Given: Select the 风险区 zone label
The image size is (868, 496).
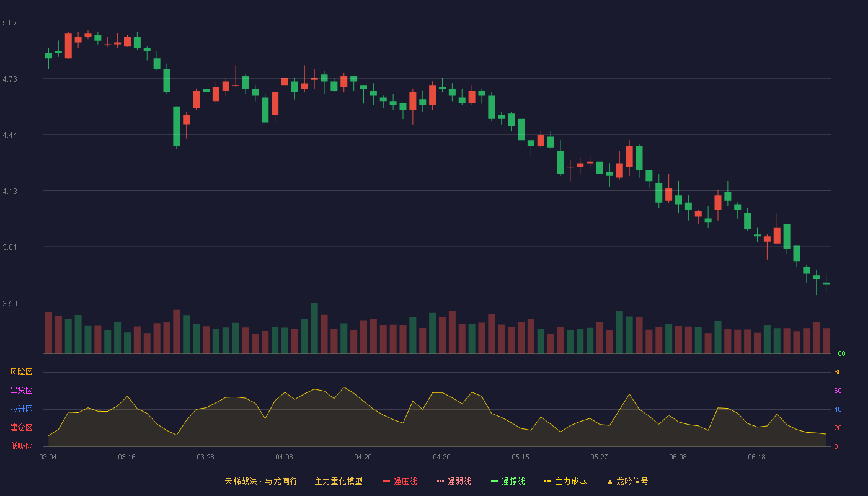Looking at the screenshot, I should point(21,372).
